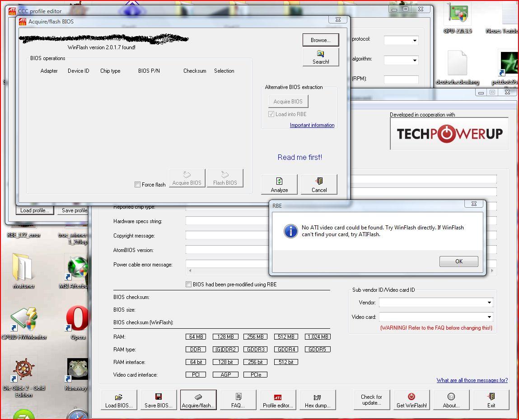Open the deutsch.cdexlang file icon

(x=458, y=68)
